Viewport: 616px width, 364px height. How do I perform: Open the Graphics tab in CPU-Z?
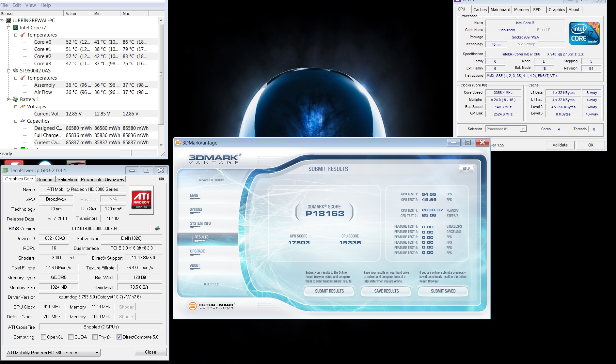click(x=557, y=10)
